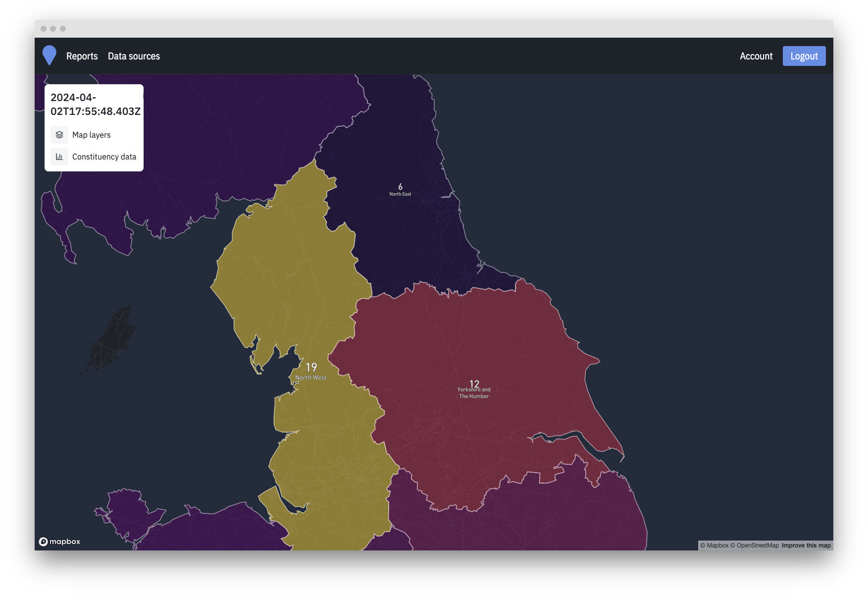Open the Reports page

82,56
